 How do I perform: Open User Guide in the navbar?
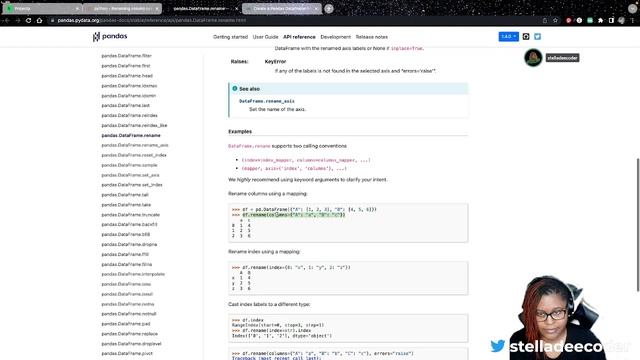[265, 37]
